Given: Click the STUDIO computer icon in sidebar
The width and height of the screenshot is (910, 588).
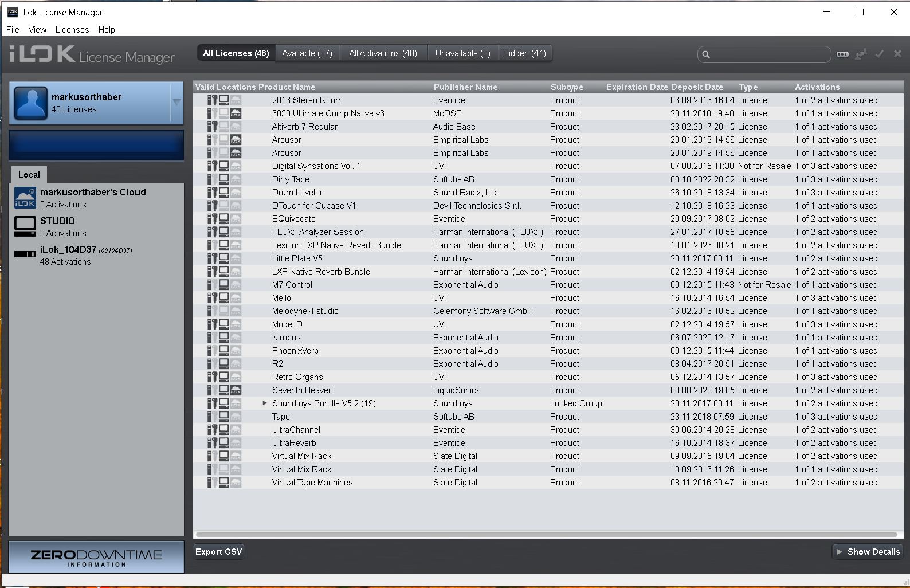Looking at the screenshot, I should click(x=25, y=226).
